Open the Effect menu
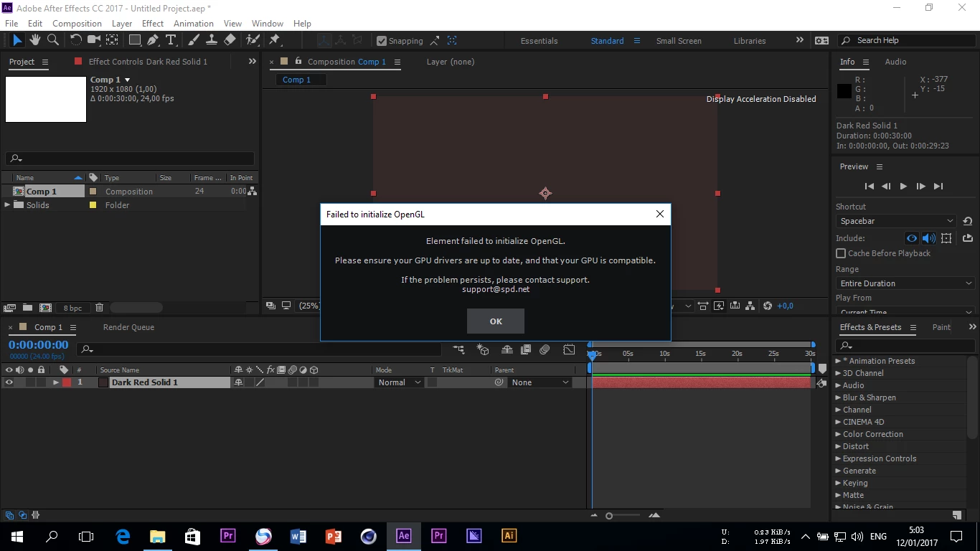The image size is (980, 551). point(153,23)
